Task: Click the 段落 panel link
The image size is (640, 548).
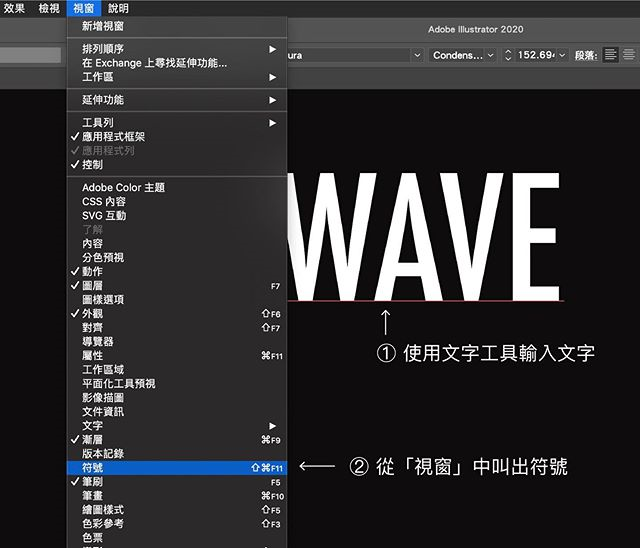Action: [586, 55]
